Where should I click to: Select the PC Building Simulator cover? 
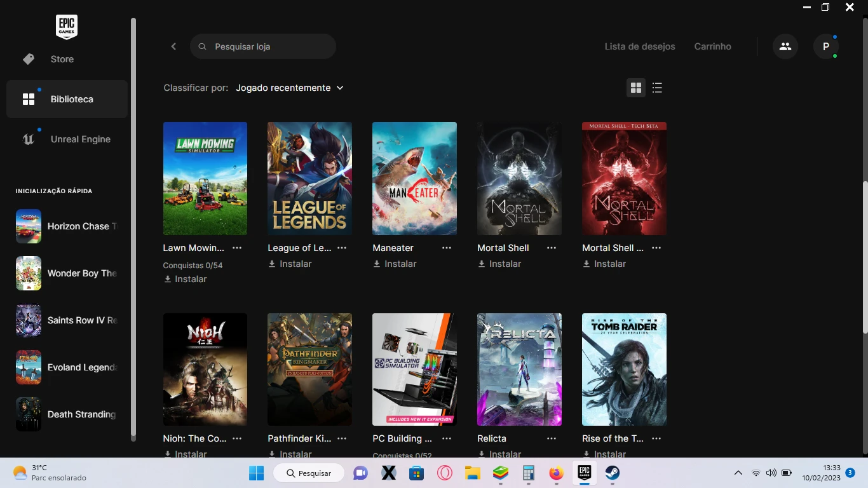(x=414, y=369)
